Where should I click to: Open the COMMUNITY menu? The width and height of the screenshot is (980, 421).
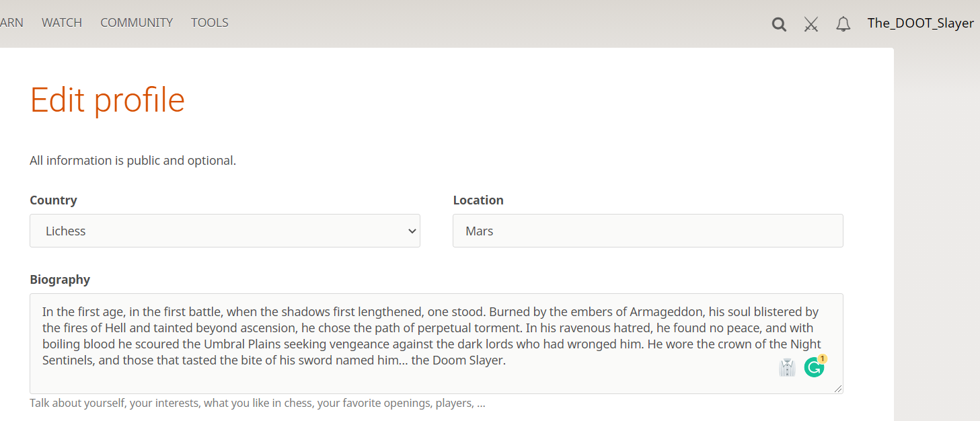(137, 23)
